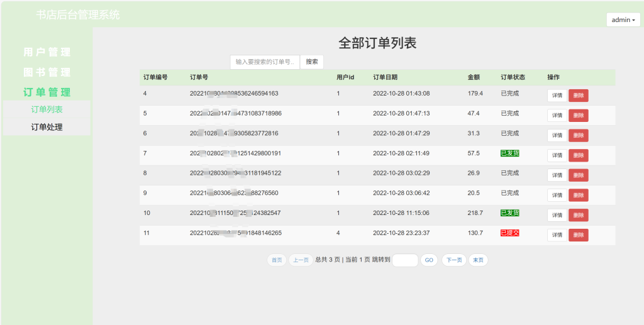Focus the order number search field
The width and height of the screenshot is (644, 325).
coord(265,62)
